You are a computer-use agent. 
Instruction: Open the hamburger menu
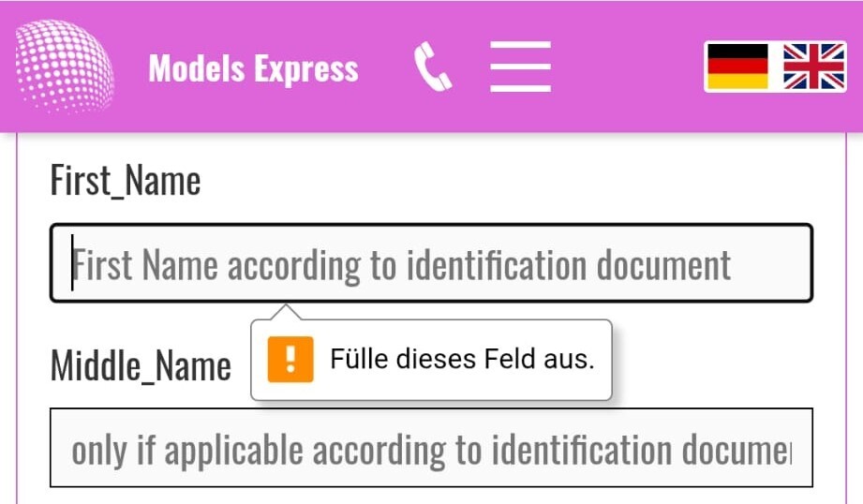tap(520, 67)
